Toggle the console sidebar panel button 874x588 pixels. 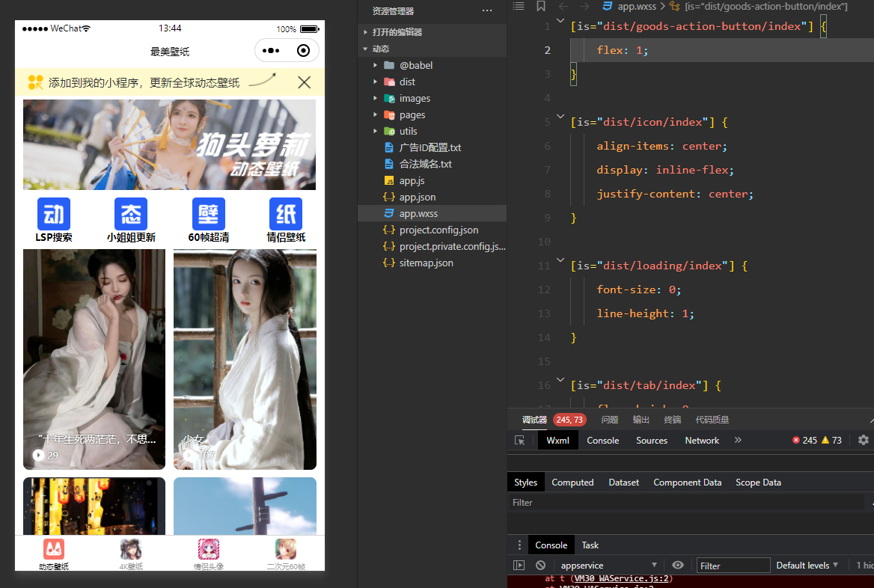(519, 566)
